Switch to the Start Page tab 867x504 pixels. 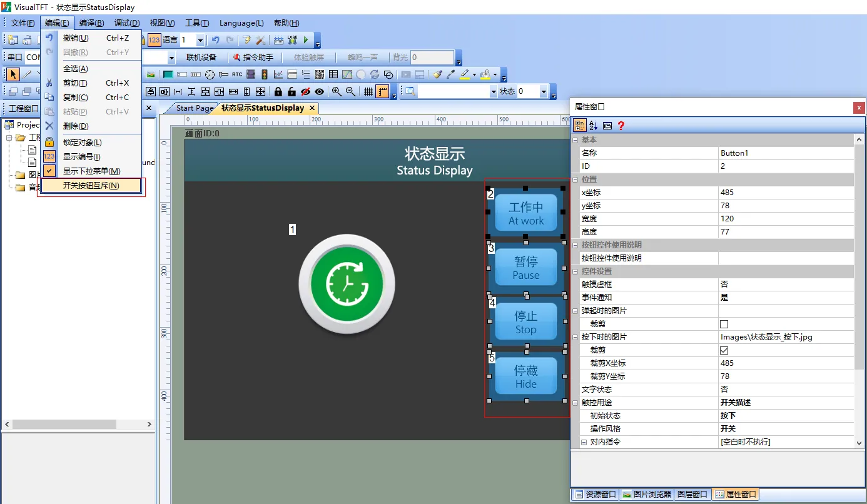pos(194,108)
